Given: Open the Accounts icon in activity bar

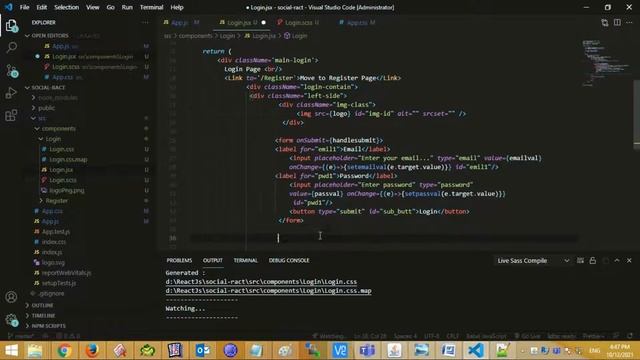Looking at the screenshot, I should 11,297.
